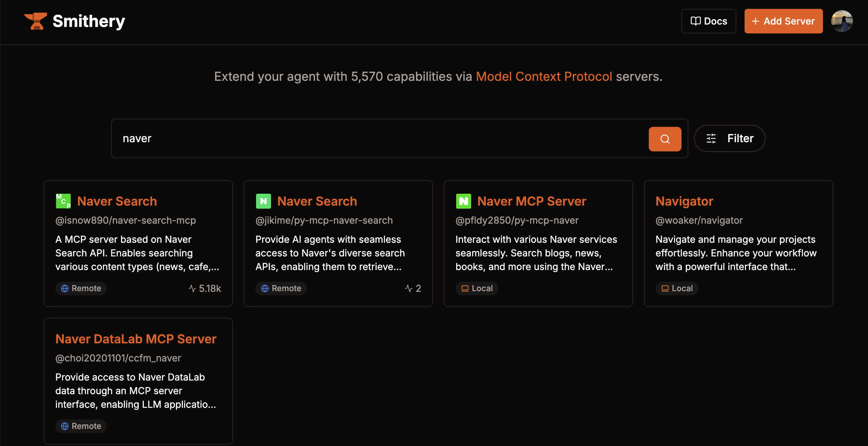
Task: Click the Naver MCP Server green N logo
Action: tap(464, 201)
